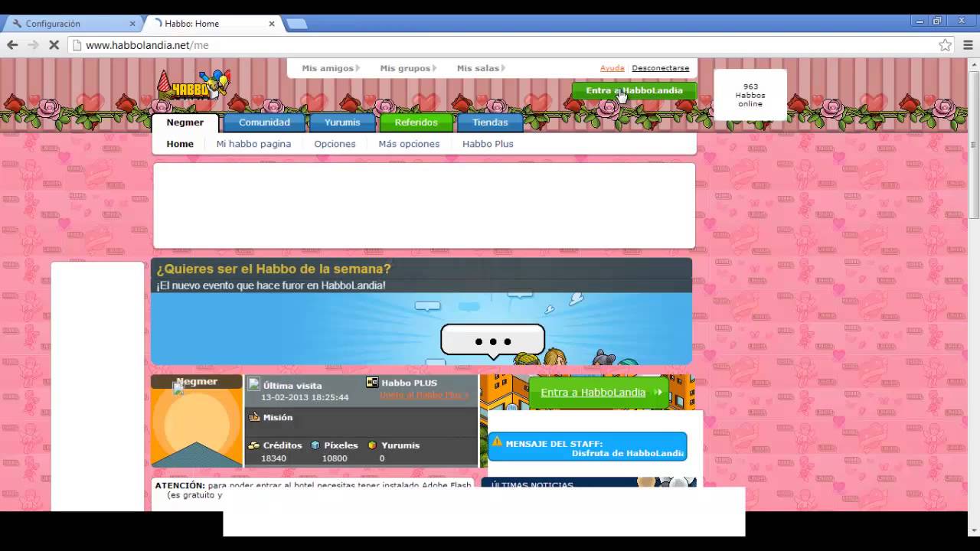Select the Home submenu item

tap(180, 144)
